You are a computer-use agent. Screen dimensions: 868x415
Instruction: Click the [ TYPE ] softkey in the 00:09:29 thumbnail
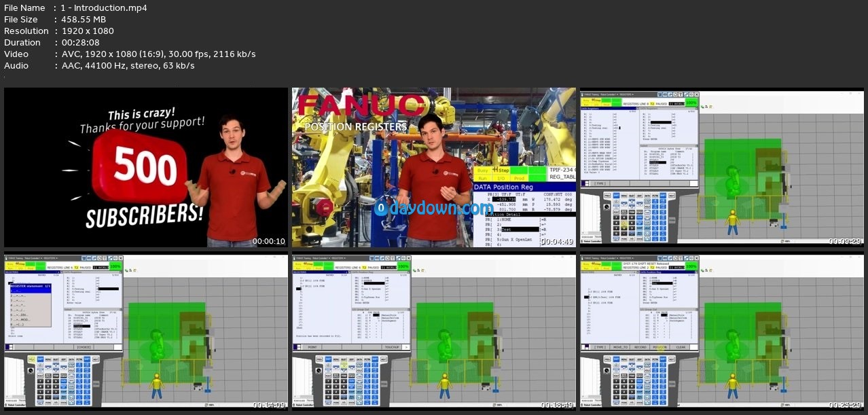click(x=600, y=183)
